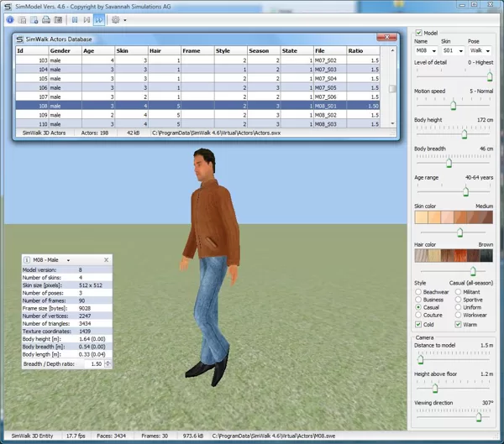The width and height of the screenshot is (504, 444).
Task: Click the info icon in the M08 - Male panel
Action: pyautogui.click(x=27, y=259)
